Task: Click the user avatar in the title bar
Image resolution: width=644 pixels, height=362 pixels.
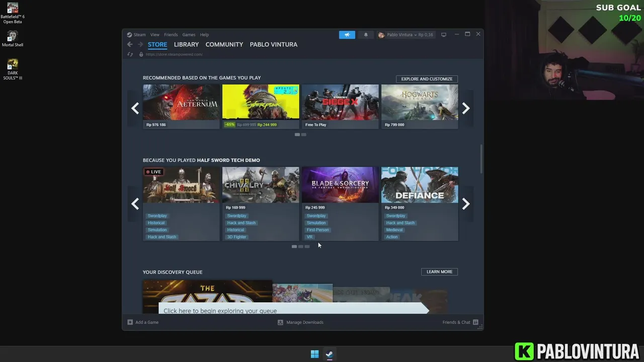Action: point(381,35)
